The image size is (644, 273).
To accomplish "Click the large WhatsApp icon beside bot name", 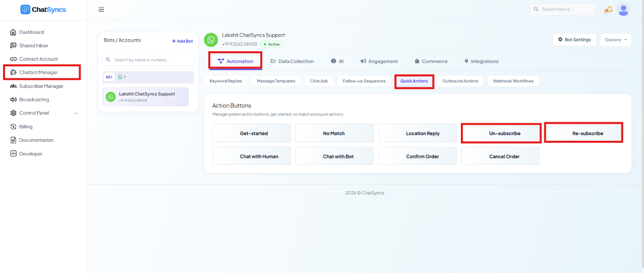I will (211, 40).
